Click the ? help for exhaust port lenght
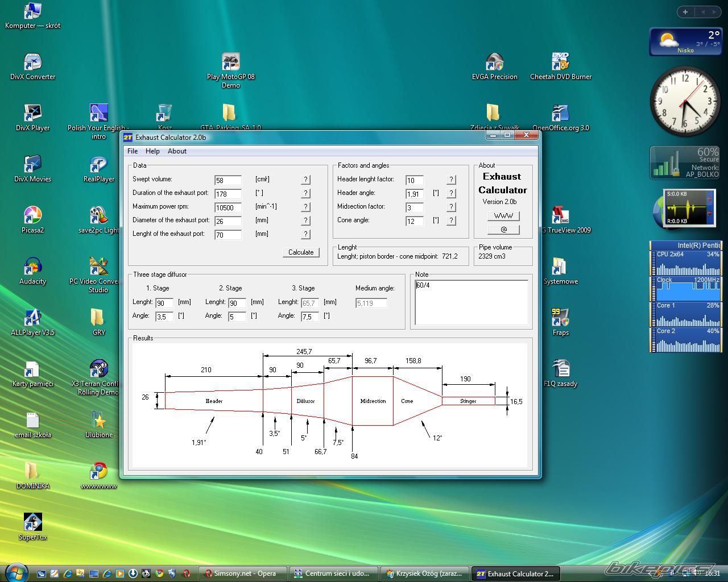Viewport: 728px width, 582px height. point(306,234)
